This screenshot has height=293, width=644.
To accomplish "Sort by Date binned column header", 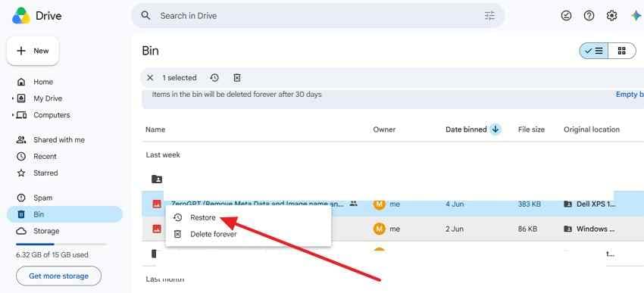I will pyautogui.click(x=466, y=129).
